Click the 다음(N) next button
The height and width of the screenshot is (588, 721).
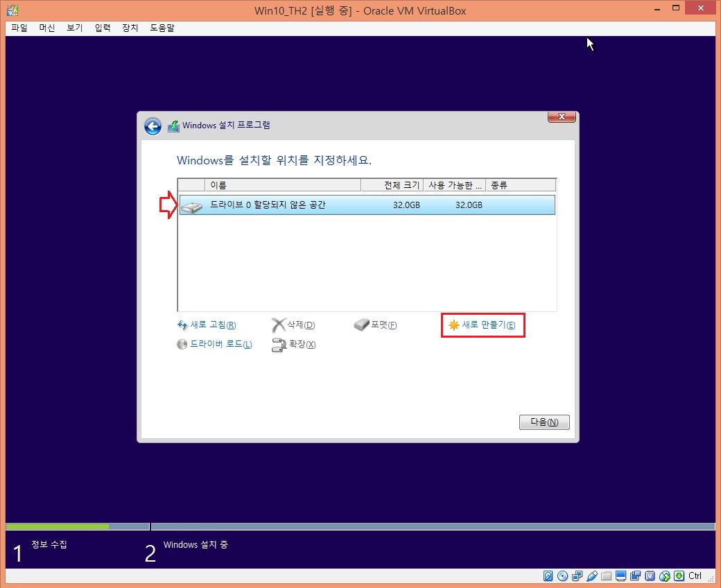click(544, 422)
